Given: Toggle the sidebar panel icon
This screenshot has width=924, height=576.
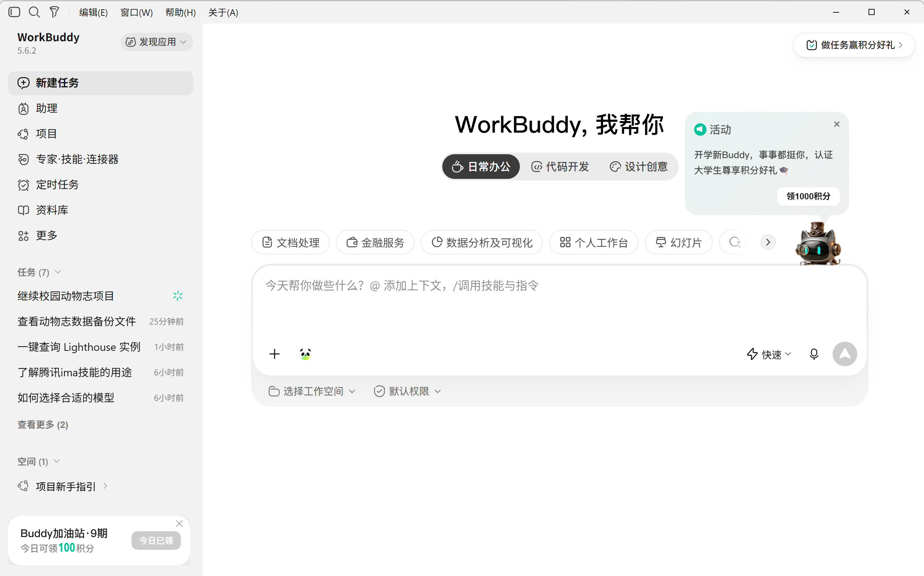Looking at the screenshot, I should click(14, 12).
